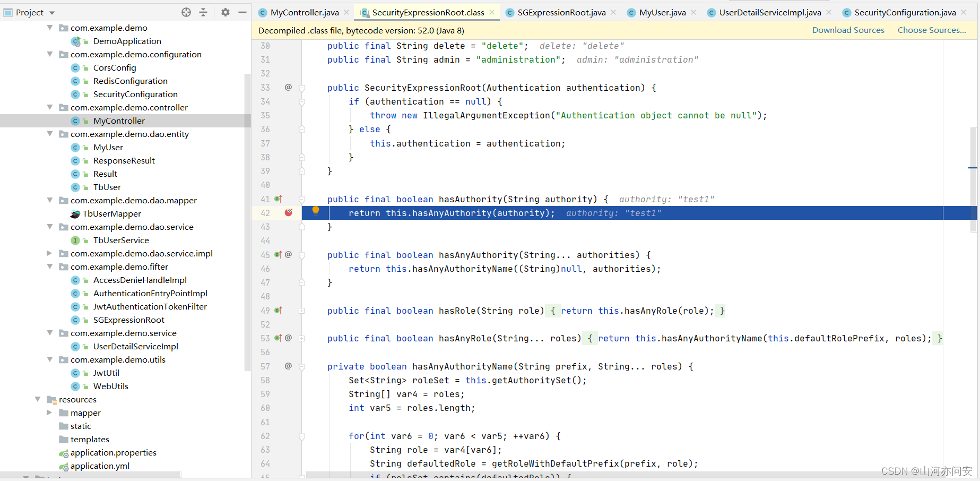Select AuthenticationEntryPointImpl in tree

(x=150, y=293)
